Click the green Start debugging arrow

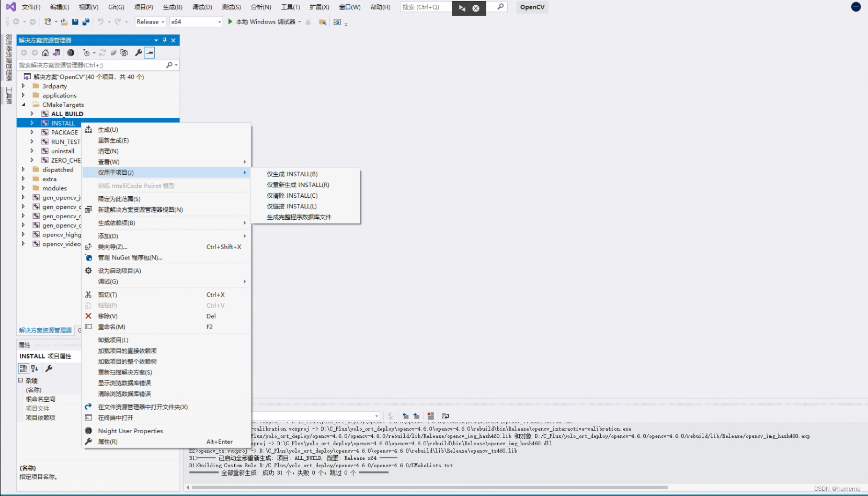pos(230,21)
